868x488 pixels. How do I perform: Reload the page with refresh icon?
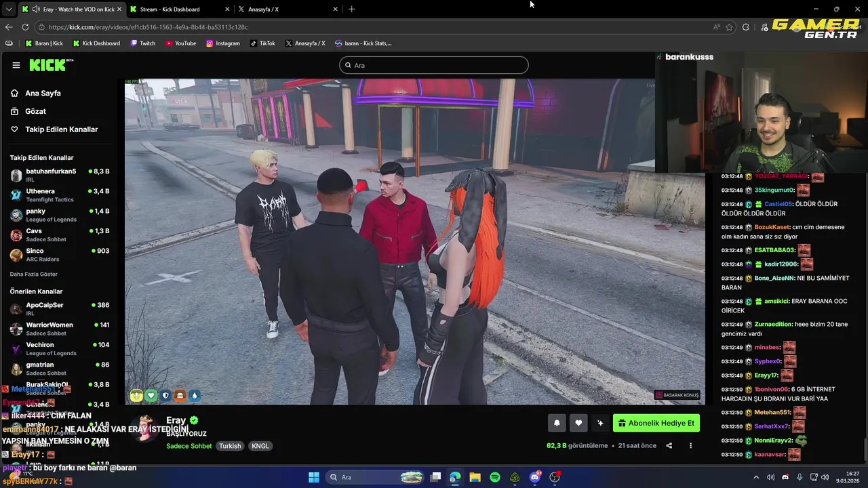point(25,27)
